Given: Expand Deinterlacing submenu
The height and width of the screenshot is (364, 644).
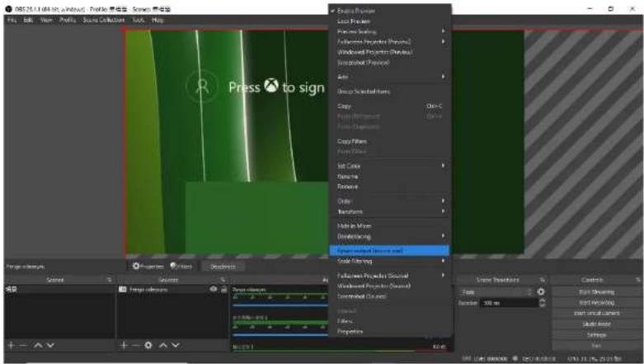Looking at the screenshot, I should pyautogui.click(x=389, y=236).
